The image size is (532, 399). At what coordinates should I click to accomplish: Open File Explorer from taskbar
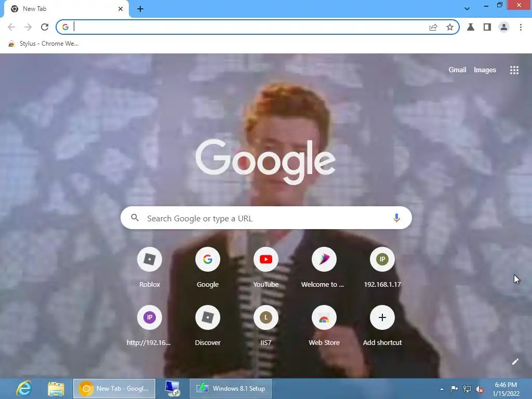click(56, 389)
